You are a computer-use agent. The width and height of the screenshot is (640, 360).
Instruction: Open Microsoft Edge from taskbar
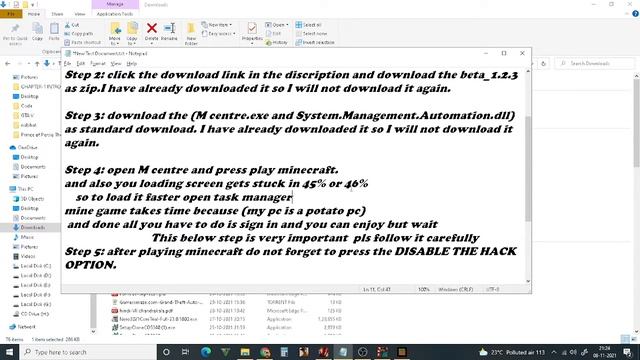[x=206, y=352]
